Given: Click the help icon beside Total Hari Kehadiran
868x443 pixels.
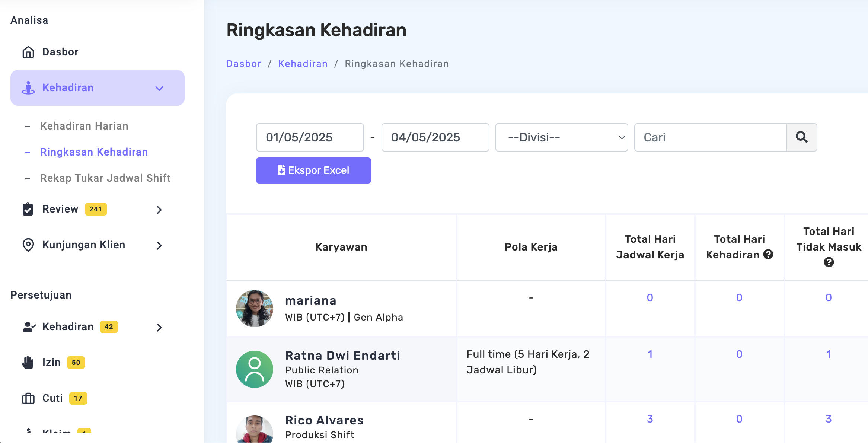Looking at the screenshot, I should click(768, 255).
